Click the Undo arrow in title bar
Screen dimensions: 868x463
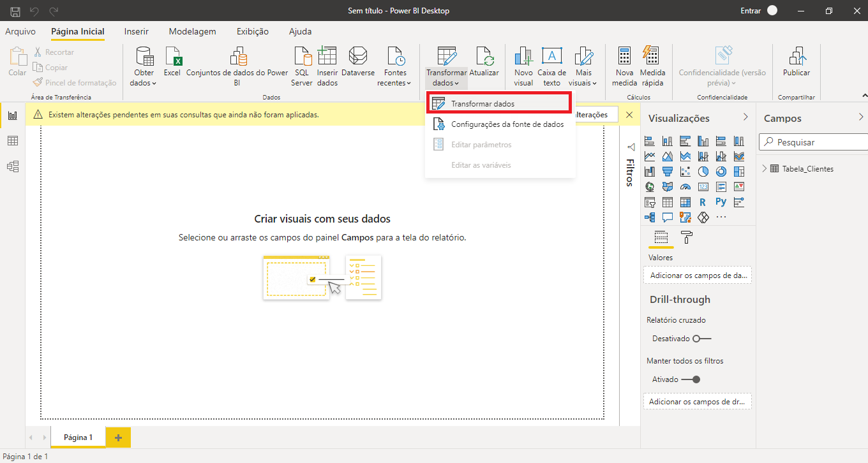(35, 10)
